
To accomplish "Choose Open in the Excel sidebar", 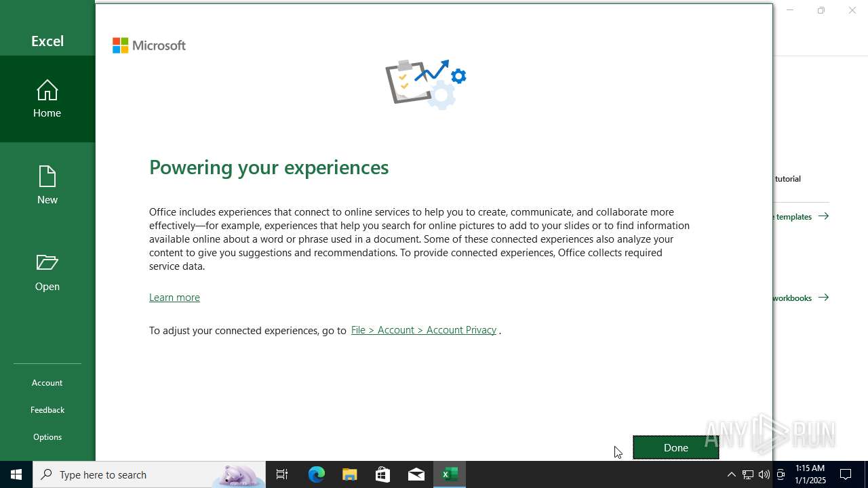I will point(47,272).
